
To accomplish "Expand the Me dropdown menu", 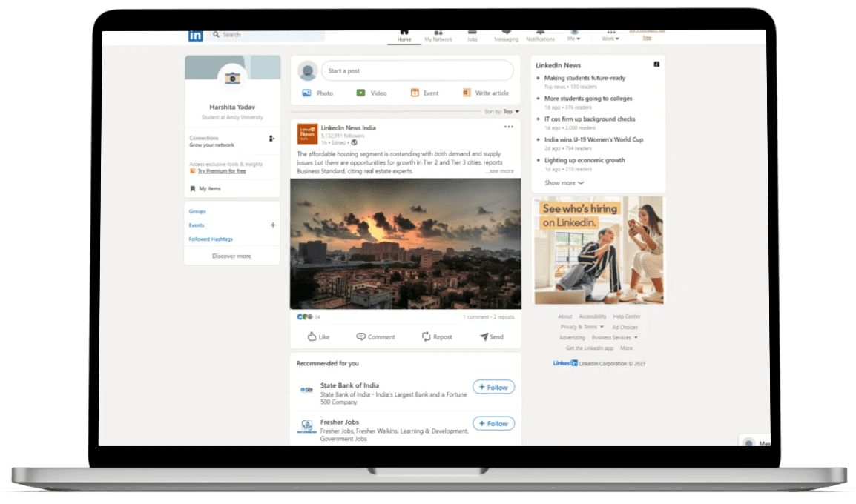I will [574, 36].
